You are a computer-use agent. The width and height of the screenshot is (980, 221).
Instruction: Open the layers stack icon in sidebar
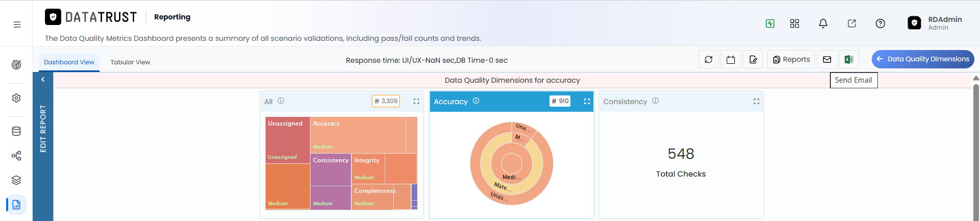coord(16,180)
